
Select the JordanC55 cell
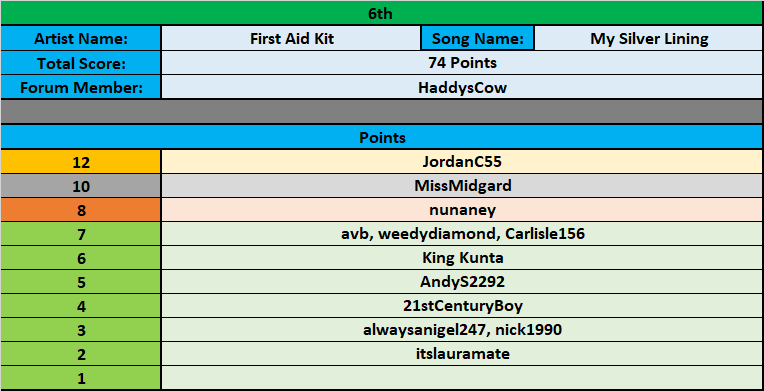click(x=462, y=162)
